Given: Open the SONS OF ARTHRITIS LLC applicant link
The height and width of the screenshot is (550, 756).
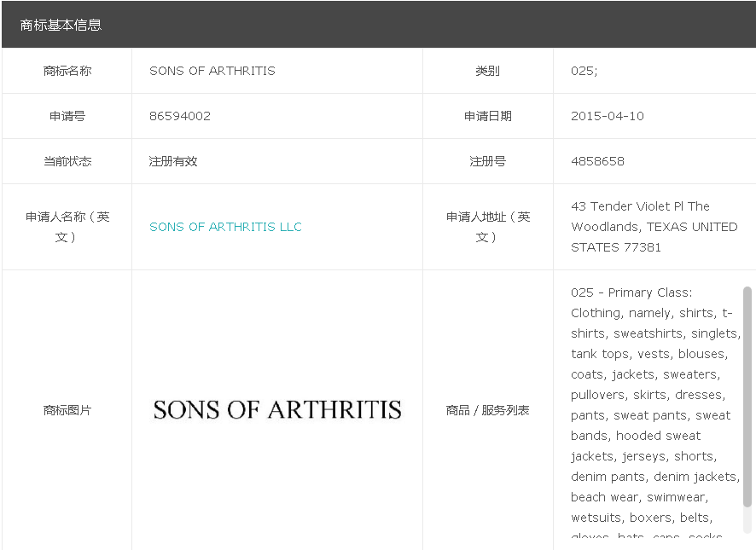Looking at the screenshot, I should click(x=225, y=227).
